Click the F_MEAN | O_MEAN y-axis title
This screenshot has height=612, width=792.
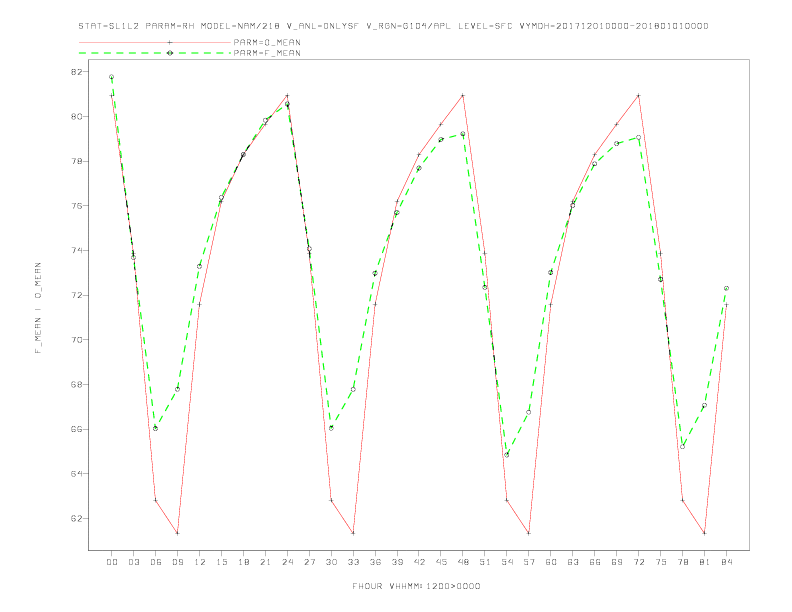pyautogui.click(x=38, y=308)
